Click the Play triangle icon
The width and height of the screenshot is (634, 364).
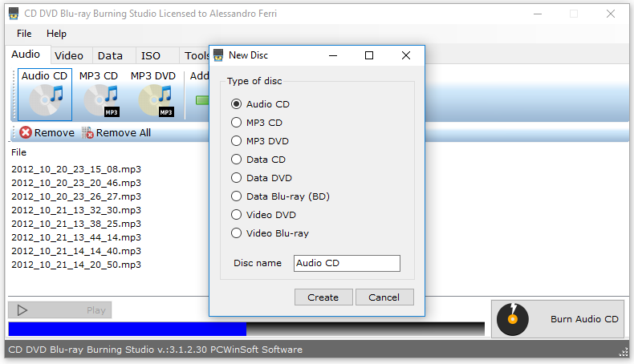(x=22, y=310)
